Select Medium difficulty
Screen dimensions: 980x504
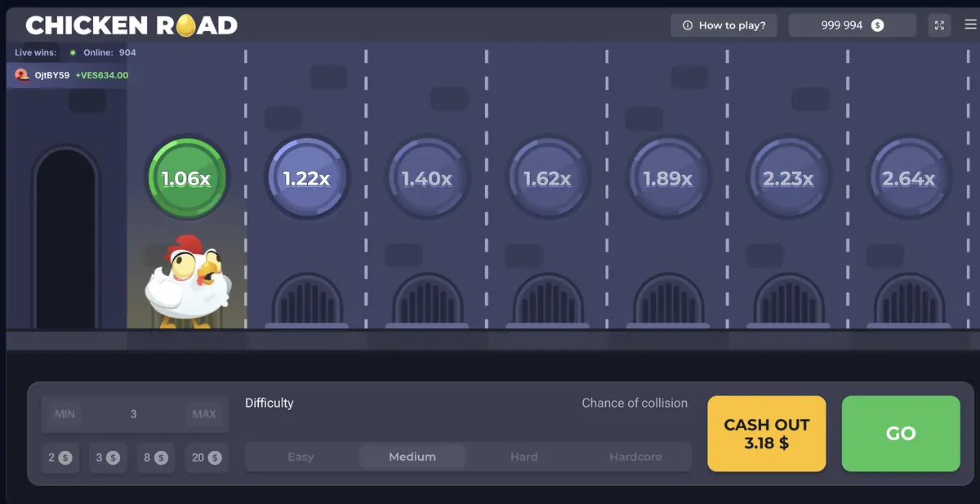412,457
